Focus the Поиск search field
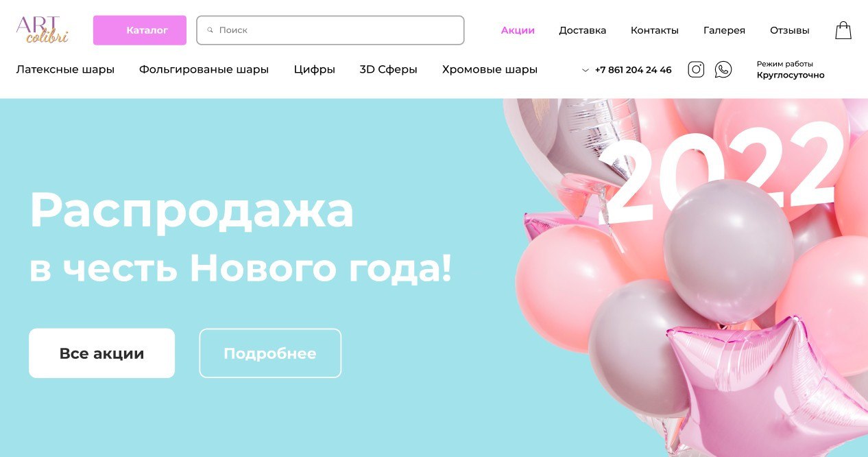Image resolution: width=868 pixels, height=457 pixels. (x=330, y=30)
